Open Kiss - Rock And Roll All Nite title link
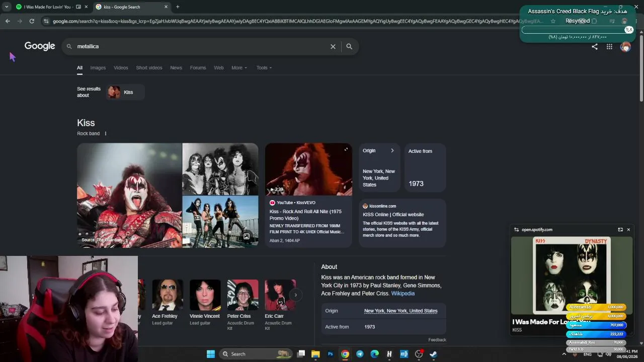This screenshot has width=644, height=362. pyautogui.click(x=305, y=215)
